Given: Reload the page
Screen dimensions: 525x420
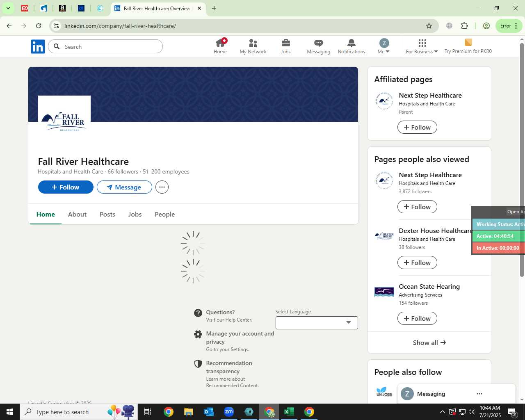Looking at the screenshot, I should click(39, 26).
